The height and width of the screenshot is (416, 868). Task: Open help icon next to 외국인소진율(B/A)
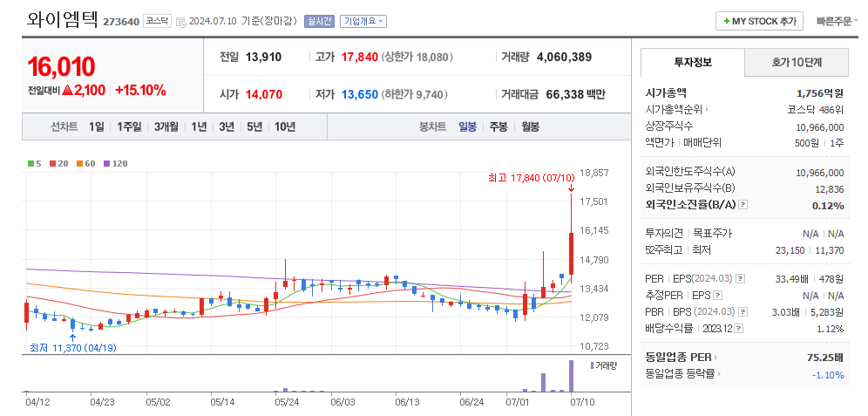743,205
